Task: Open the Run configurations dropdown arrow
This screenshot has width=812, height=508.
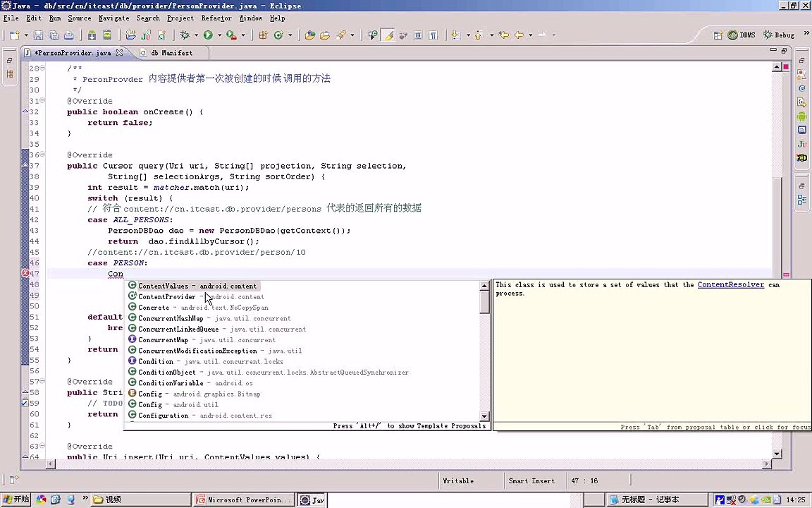Action: pyautogui.click(x=220, y=35)
